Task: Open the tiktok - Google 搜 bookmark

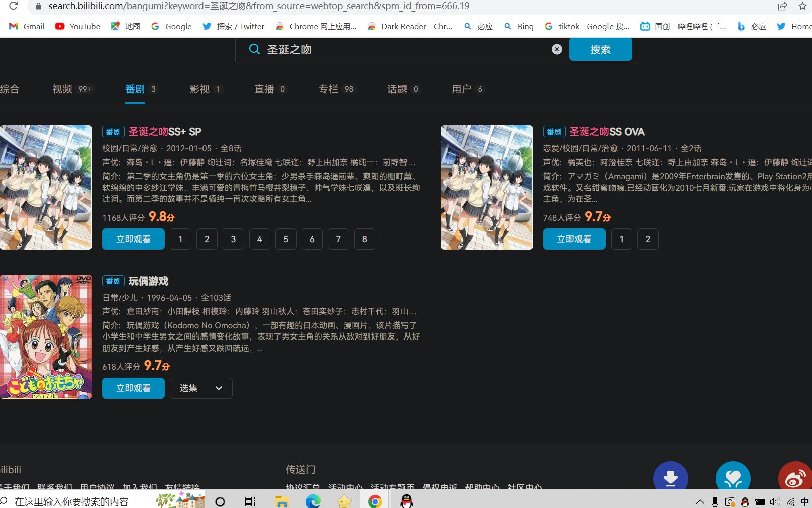Action: pyautogui.click(x=587, y=26)
